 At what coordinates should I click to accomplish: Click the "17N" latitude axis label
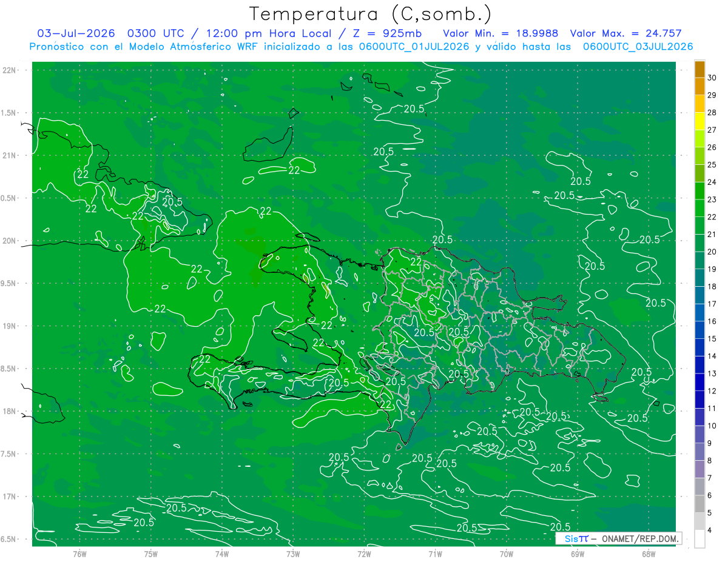pyautogui.click(x=9, y=497)
